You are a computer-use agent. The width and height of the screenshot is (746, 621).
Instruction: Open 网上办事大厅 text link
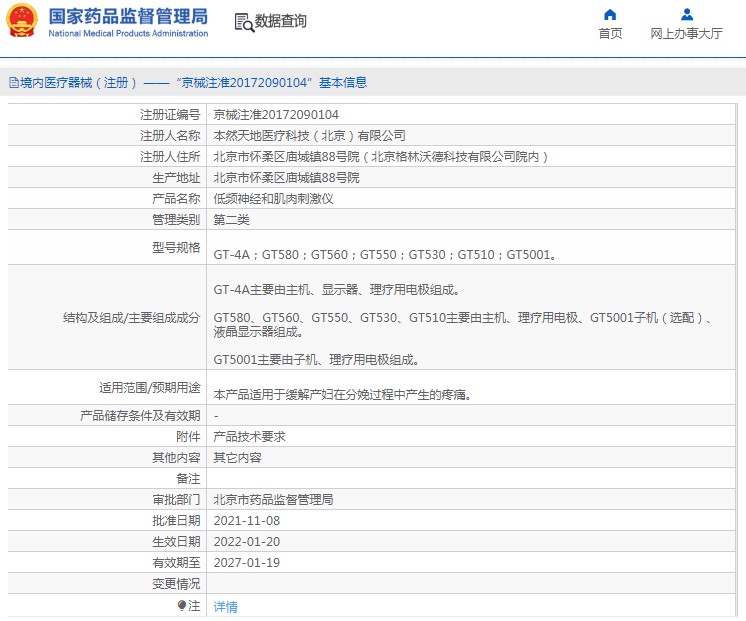(x=687, y=33)
